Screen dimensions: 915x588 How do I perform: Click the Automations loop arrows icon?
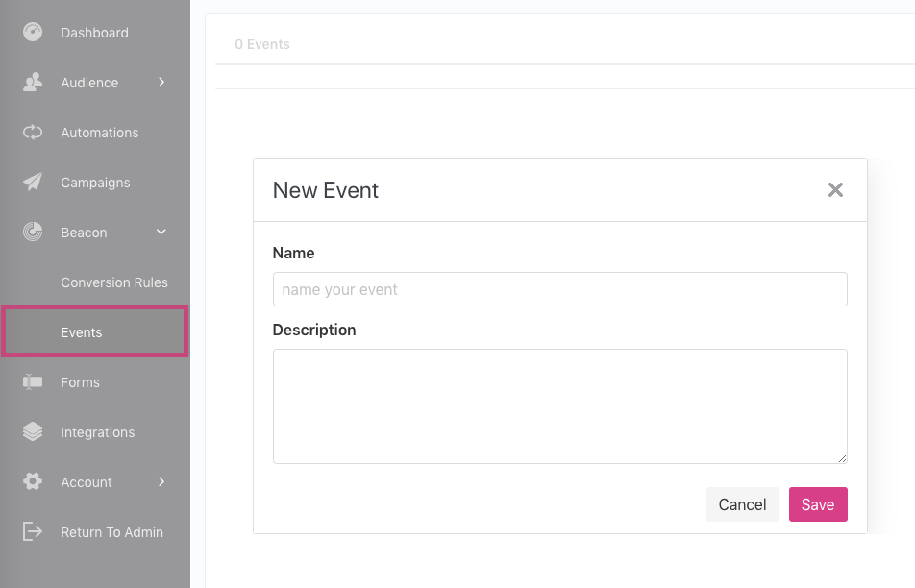click(x=33, y=133)
